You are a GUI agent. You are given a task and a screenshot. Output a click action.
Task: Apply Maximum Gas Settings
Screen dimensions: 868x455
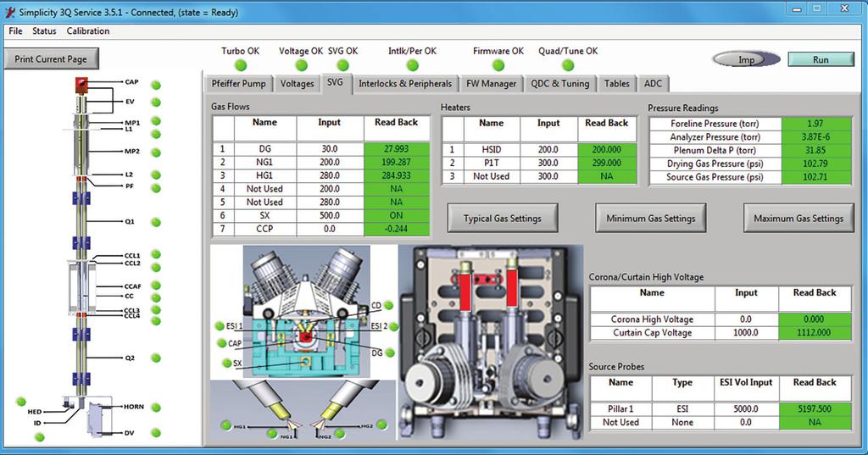(x=798, y=218)
